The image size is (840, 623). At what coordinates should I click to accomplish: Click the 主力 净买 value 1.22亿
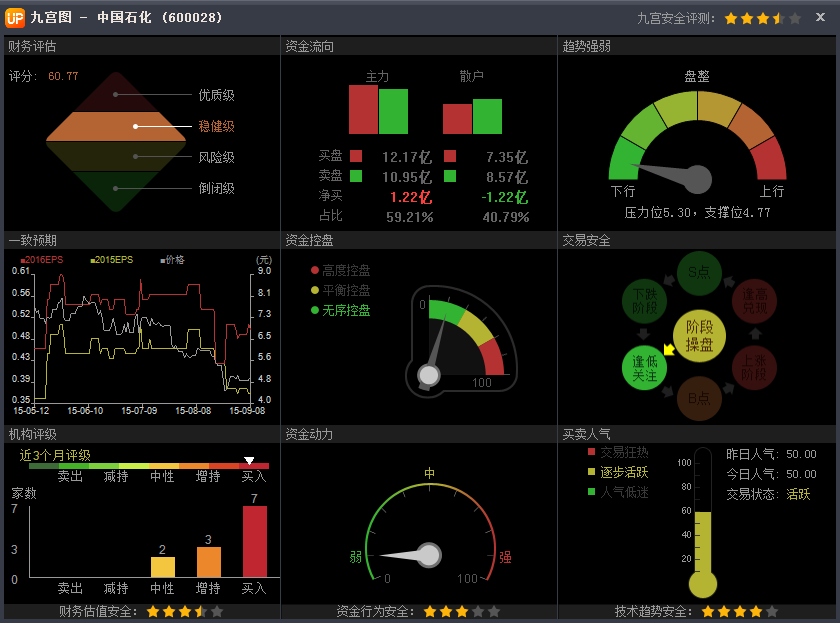click(x=411, y=197)
